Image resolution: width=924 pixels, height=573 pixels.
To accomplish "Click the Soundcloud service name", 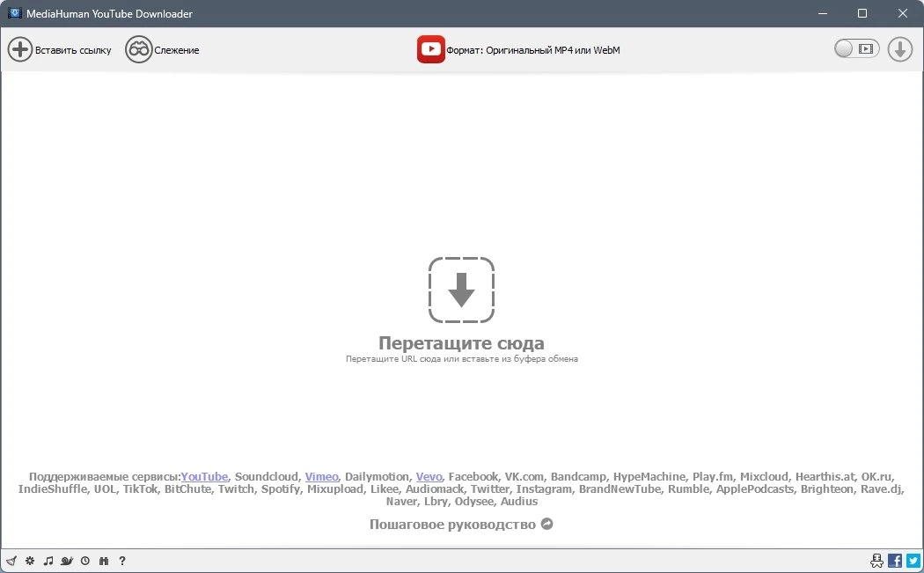I will click(x=267, y=476).
